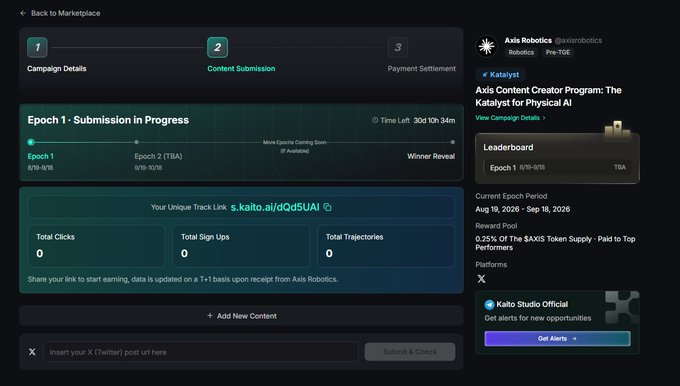
Task: Go back via the Back to Marketplace arrow
Action: pyautogui.click(x=23, y=13)
